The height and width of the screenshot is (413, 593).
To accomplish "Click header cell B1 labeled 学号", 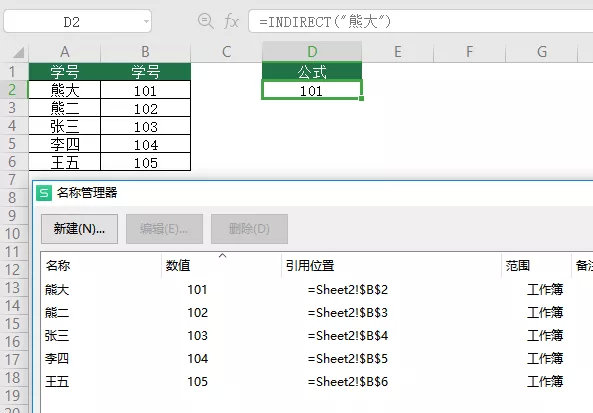I will click(146, 71).
